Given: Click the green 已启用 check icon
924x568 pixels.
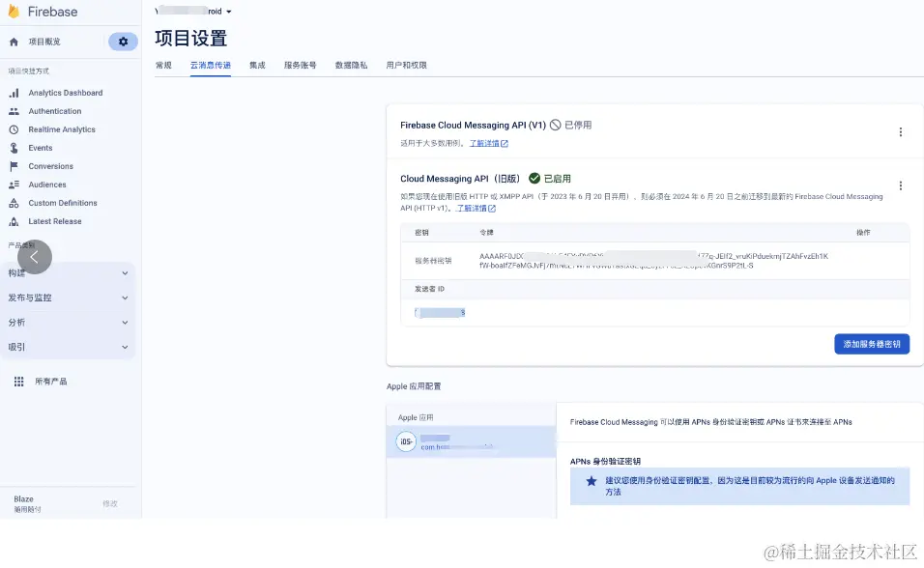Looking at the screenshot, I should click(x=534, y=179).
